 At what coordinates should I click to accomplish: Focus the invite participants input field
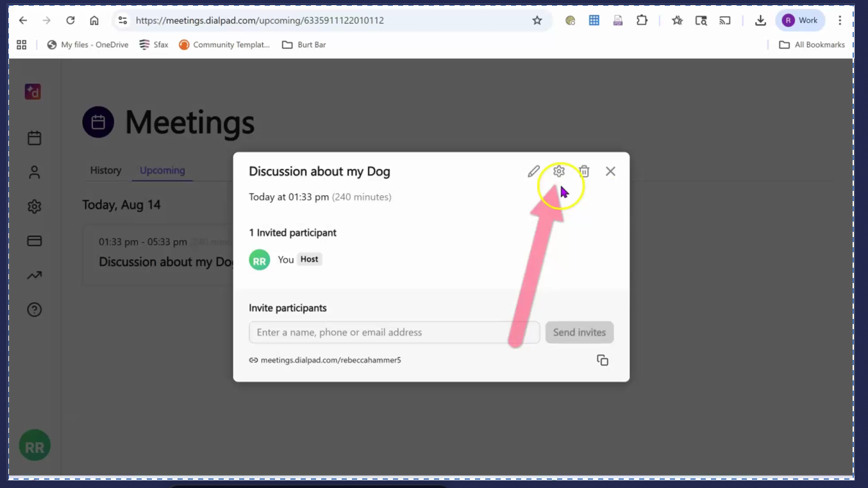tap(394, 332)
